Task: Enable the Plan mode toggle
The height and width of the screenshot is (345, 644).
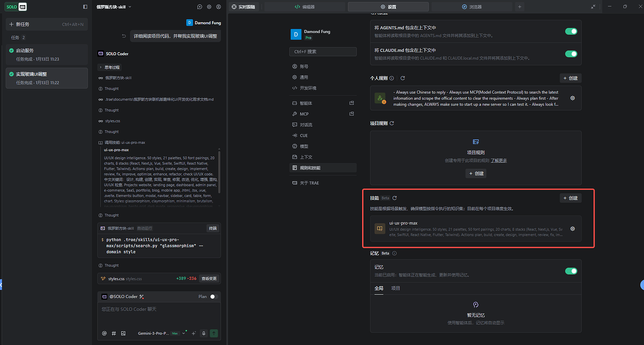Action: [213, 297]
